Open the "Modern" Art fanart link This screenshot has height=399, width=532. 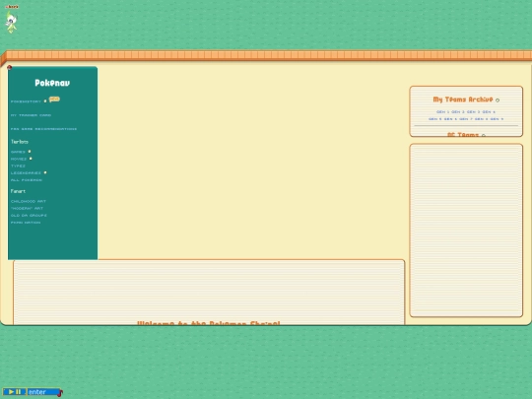27,208
